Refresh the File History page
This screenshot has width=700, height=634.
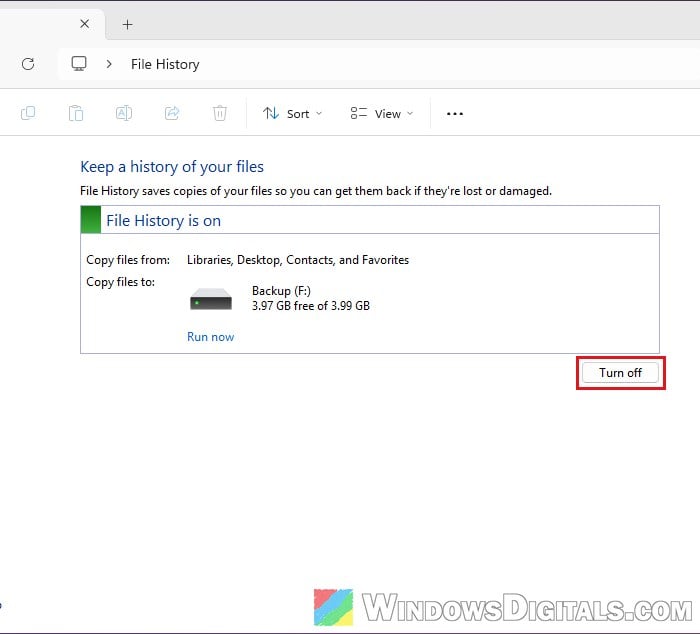point(28,64)
